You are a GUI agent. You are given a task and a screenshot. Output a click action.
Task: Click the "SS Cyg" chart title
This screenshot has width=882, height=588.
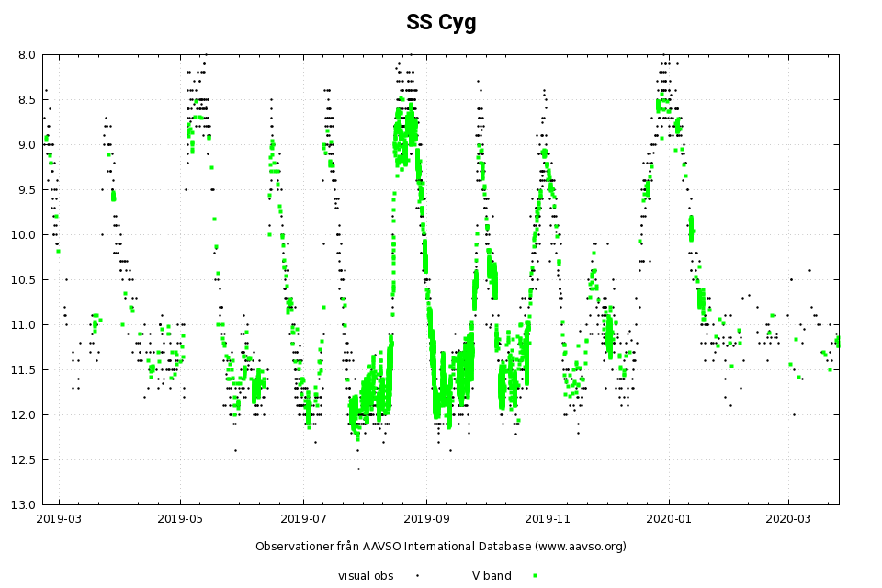pyautogui.click(x=441, y=23)
